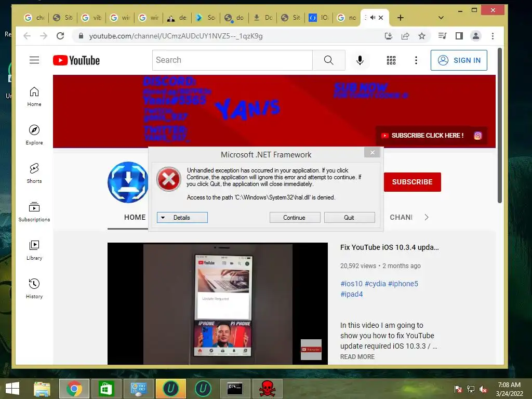Open Subscriptions in the sidebar
Viewport: 532px width, 399px height.
click(34, 212)
